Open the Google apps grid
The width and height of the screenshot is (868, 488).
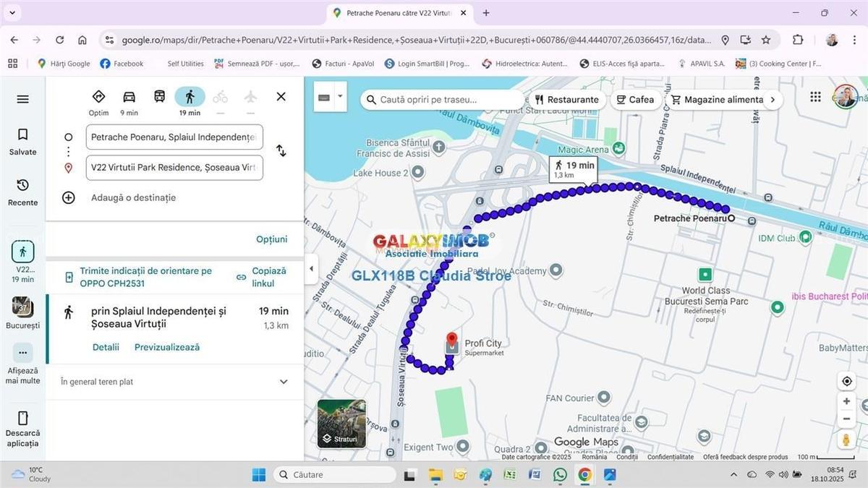[x=815, y=98]
